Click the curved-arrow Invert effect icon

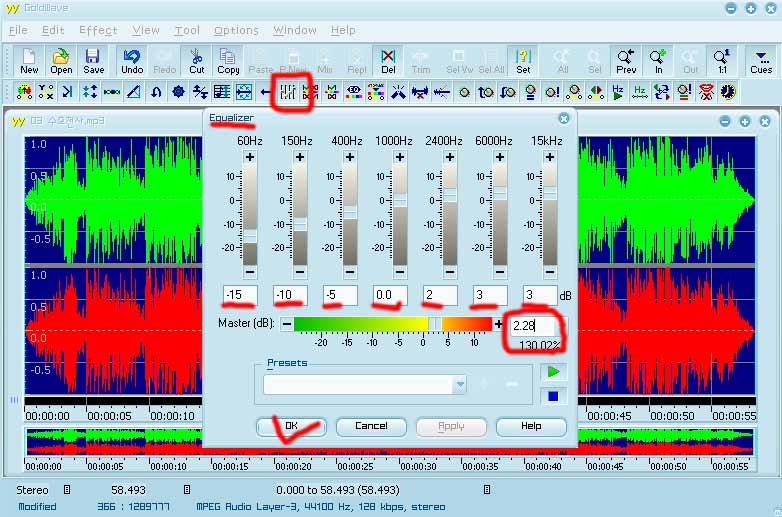156,92
